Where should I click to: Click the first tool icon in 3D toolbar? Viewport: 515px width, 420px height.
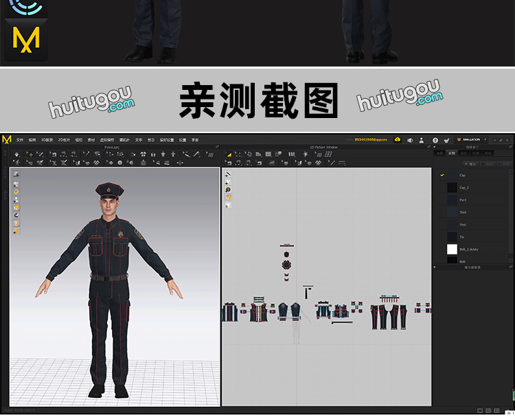tap(17, 154)
